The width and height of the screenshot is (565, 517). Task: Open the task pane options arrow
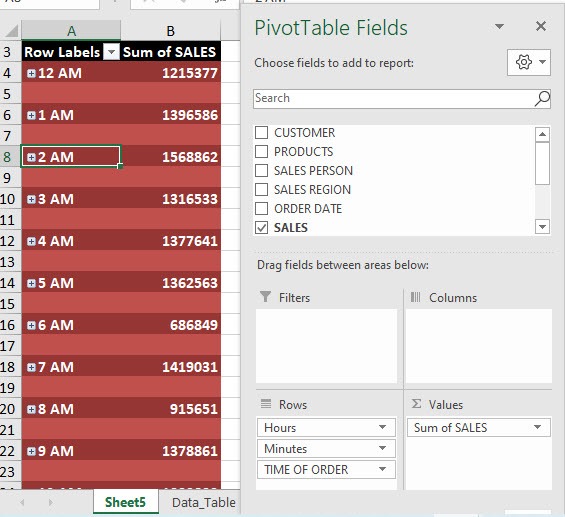pos(499,26)
